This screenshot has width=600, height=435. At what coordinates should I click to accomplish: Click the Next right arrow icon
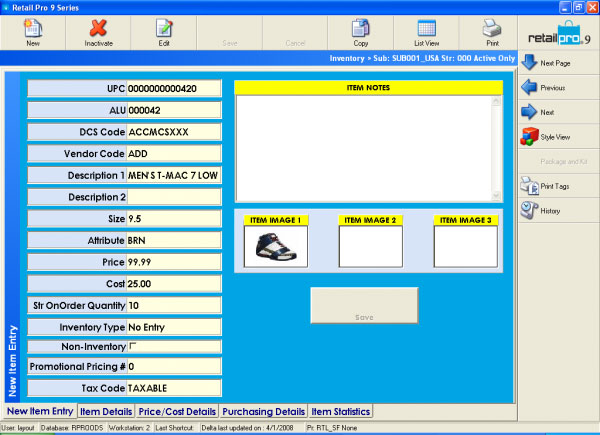529,112
